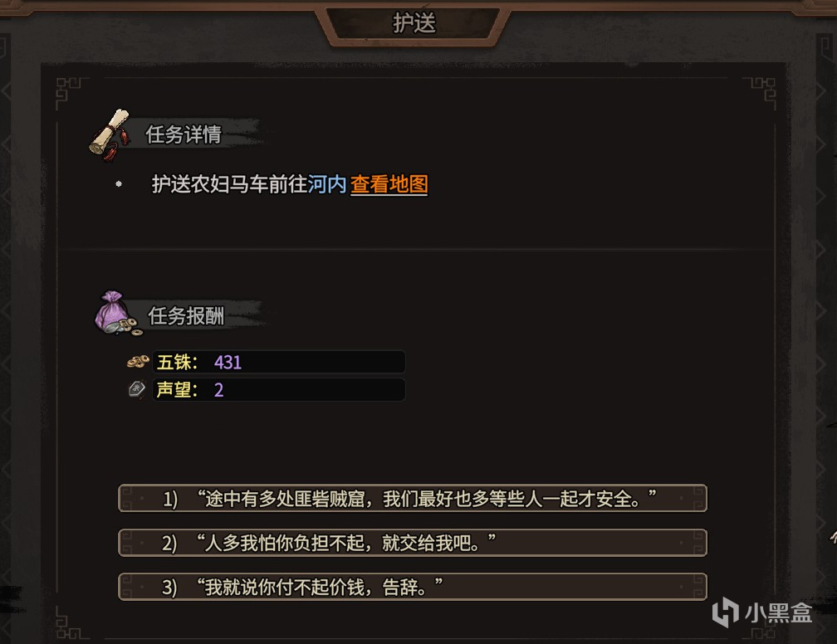The width and height of the screenshot is (837, 644).
Task: Click the coin icon next to 五铢
Action: coord(138,362)
